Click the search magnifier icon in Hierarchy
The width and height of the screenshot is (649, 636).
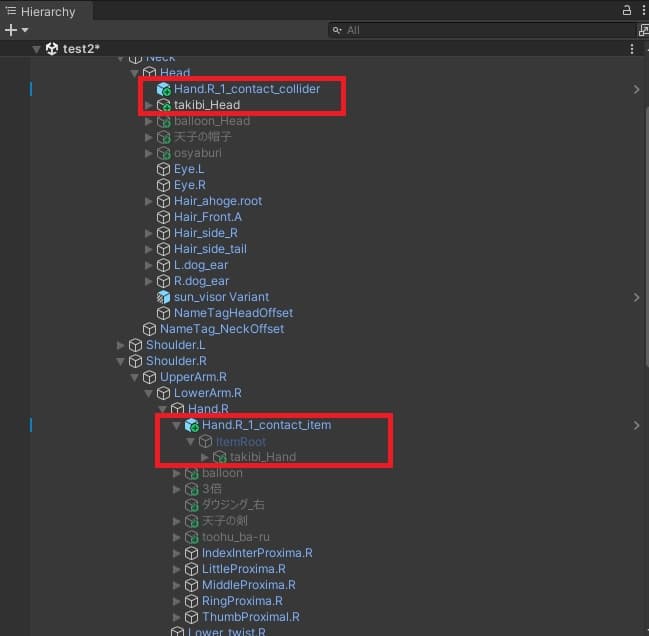[x=337, y=30]
